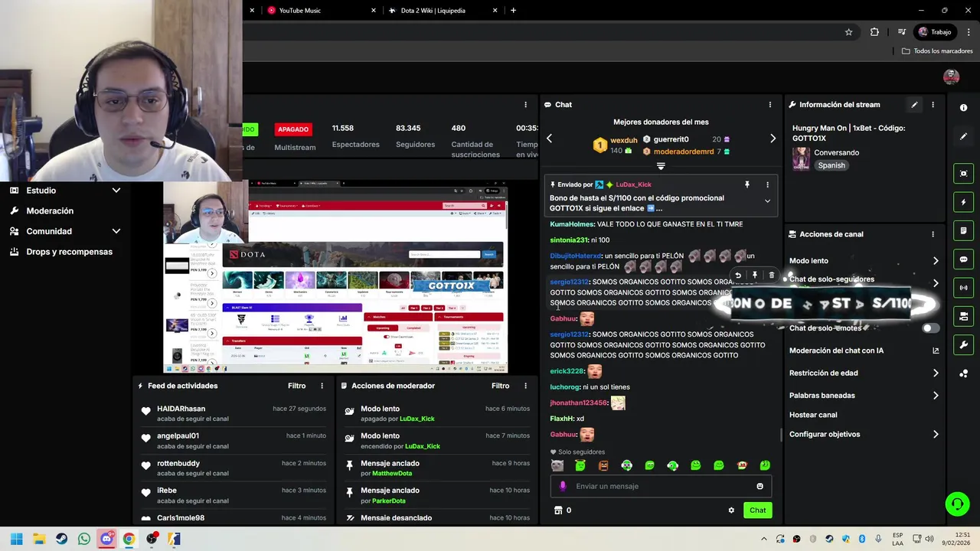
Task: Click the purple microphone icon in message box
Action: 563,486
